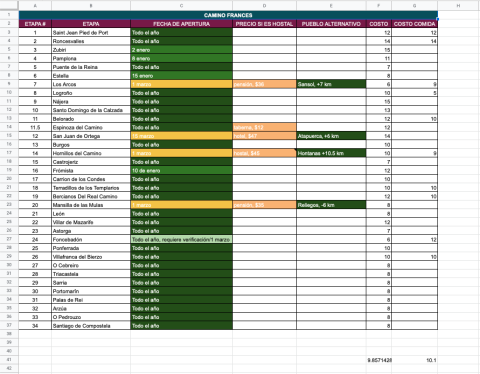Click the 'Hontanas +10.5 km' cell
This screenshot has width=480, height=374.
[331, 153]
